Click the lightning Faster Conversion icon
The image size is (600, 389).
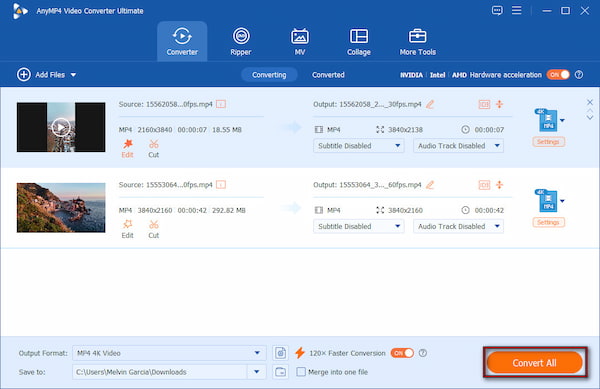300,353
